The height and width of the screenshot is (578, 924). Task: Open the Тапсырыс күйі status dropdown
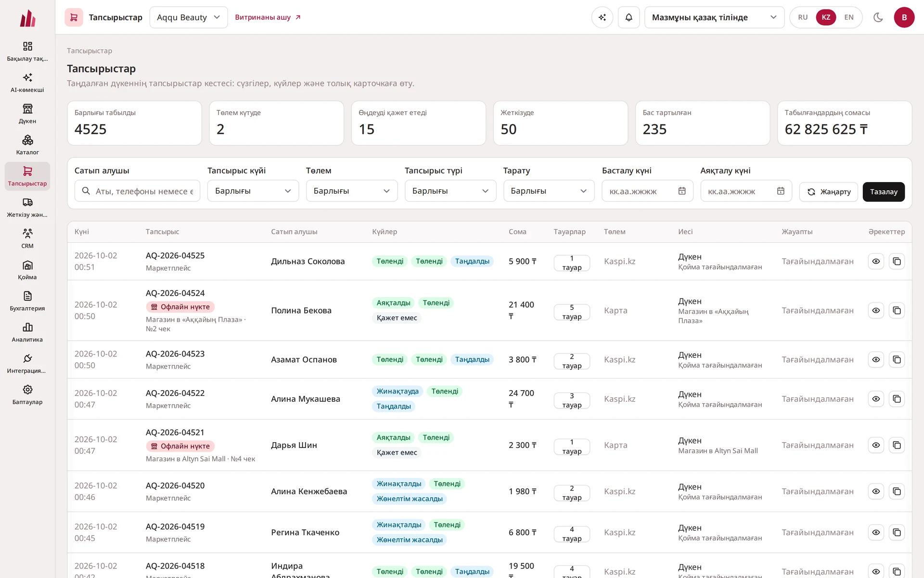click(253, 191)
